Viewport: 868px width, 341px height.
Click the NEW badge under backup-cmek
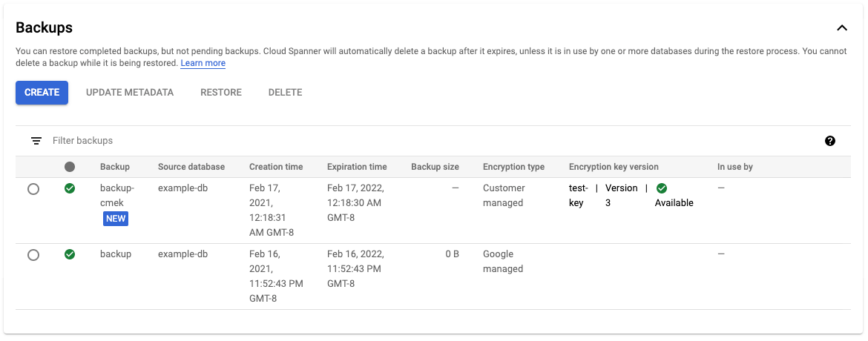[x=115, y=219]
